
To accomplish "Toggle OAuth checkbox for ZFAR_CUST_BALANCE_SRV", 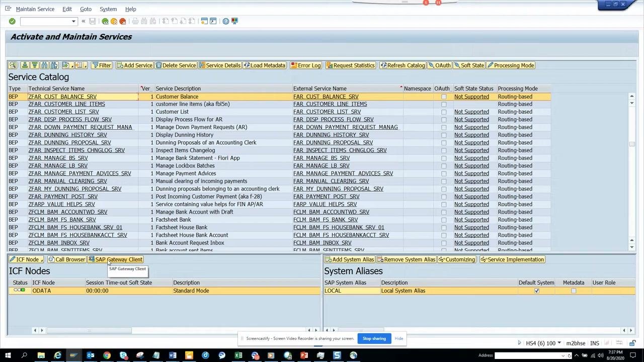I will [444, 97].
